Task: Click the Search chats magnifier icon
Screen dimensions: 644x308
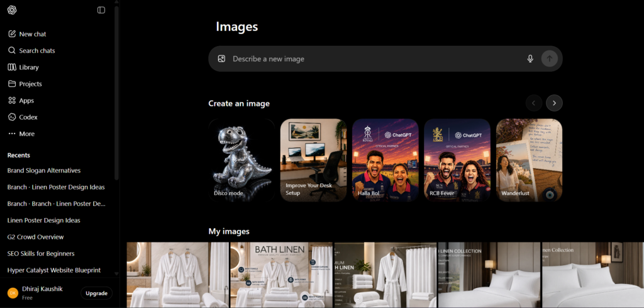Action: [12, 50]
